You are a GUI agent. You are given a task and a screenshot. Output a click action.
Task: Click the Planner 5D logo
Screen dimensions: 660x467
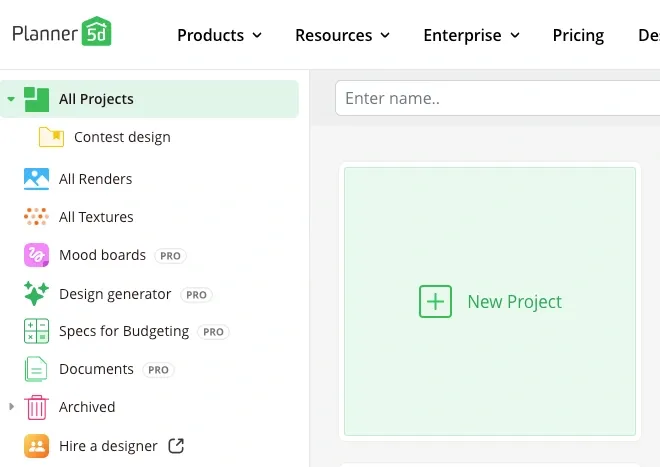point(62,32)
